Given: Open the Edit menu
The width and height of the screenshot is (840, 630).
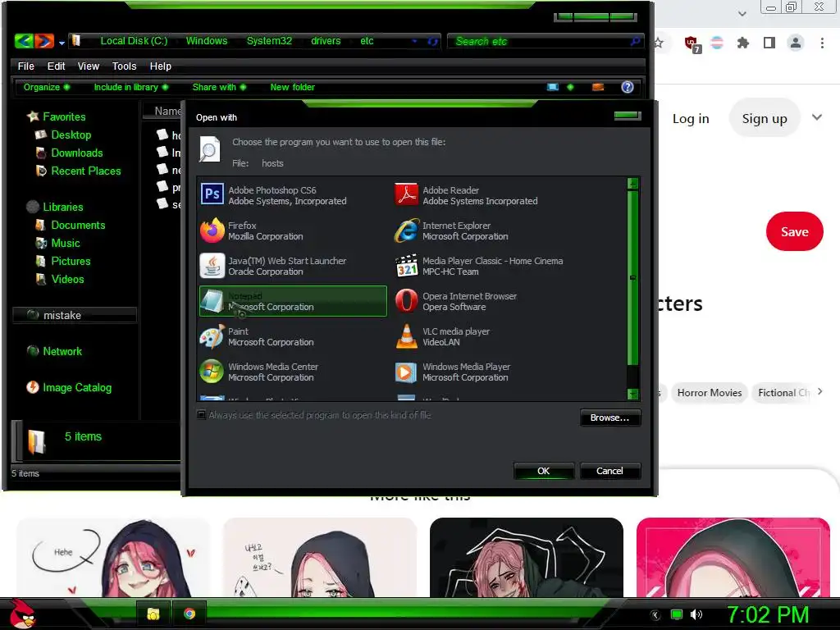Looking at the screenshot, I should 57,66.
